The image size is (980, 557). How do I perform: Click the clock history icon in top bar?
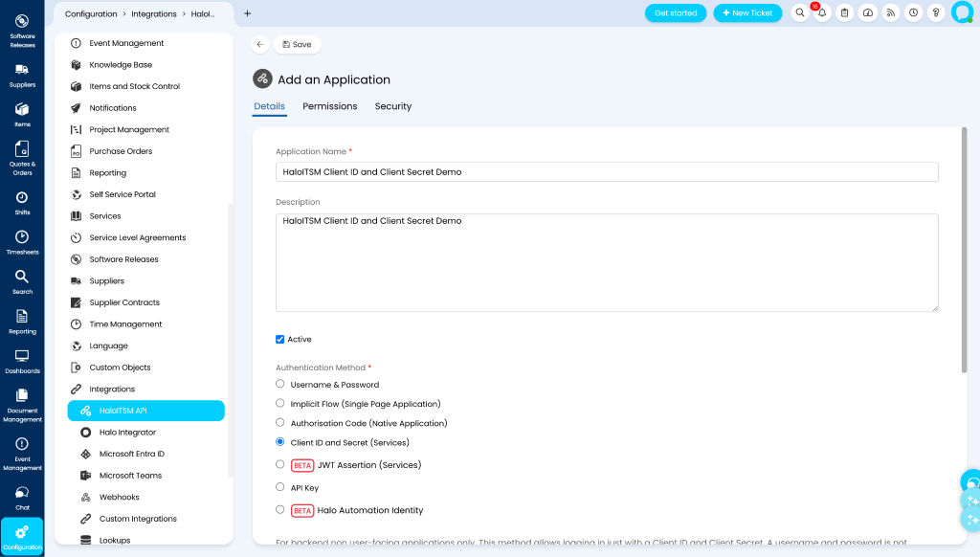[x=913, y=13]
